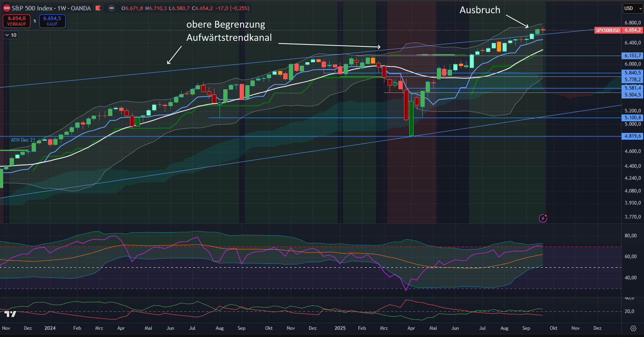Click the SPX500USD red price label
Viewport: 644px width, 337px height.
pos(607,30)
